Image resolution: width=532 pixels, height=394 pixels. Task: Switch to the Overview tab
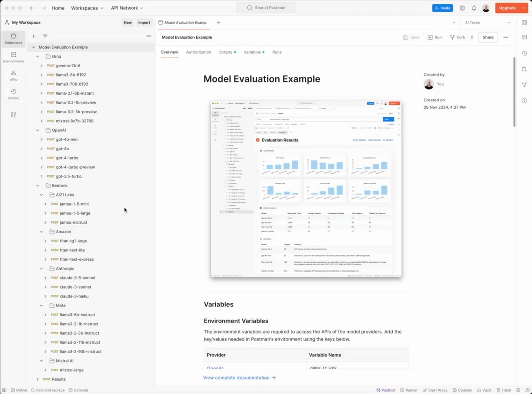[169, 52]
